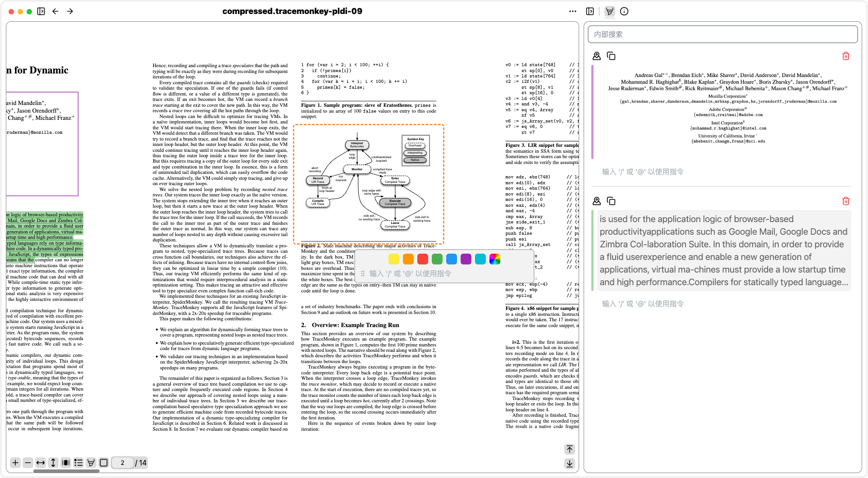Go forward with the right arrow
The width and height of the screenshot is (868, 478).
tap(70, 11)
